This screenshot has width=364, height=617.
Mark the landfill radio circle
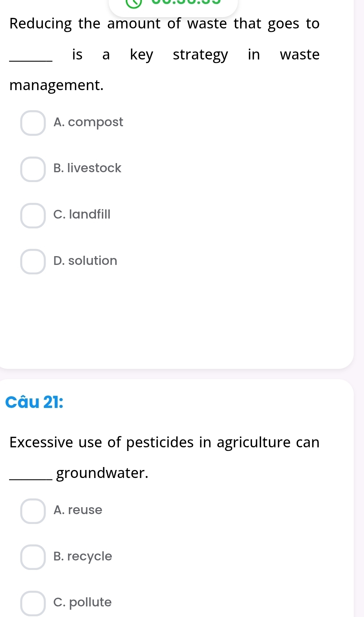pos(33,216)
